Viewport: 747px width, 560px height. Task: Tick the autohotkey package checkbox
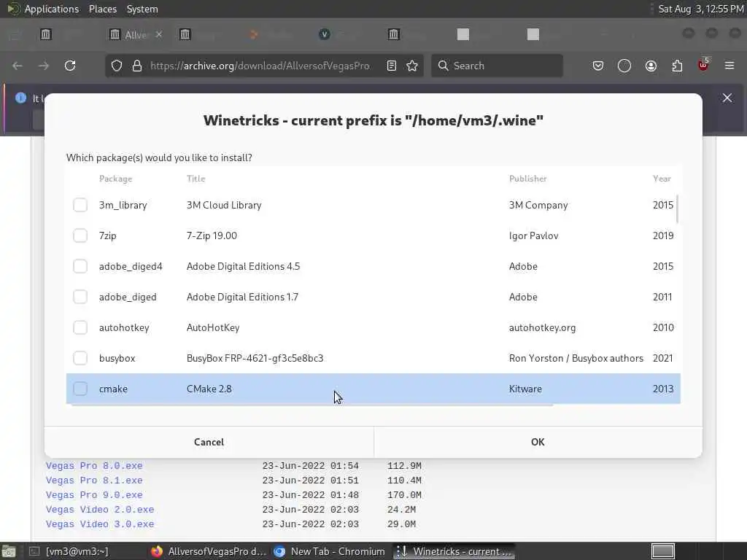click(x=80, y=327)
